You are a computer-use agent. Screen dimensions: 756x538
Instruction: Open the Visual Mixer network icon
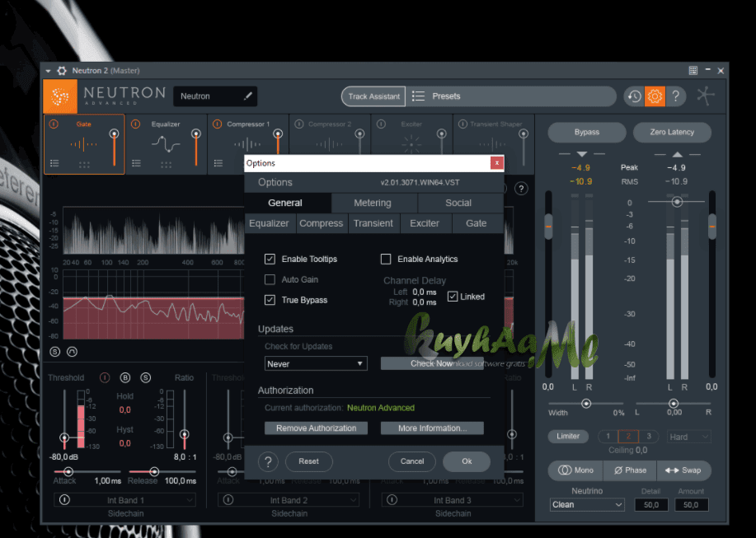click(x=706, y=96)
